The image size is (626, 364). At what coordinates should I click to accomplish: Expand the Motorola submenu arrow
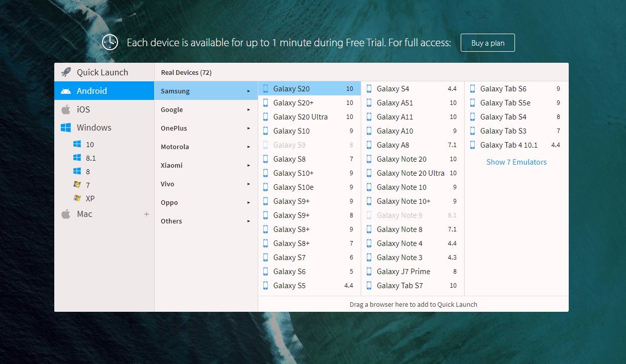[249, 147]
